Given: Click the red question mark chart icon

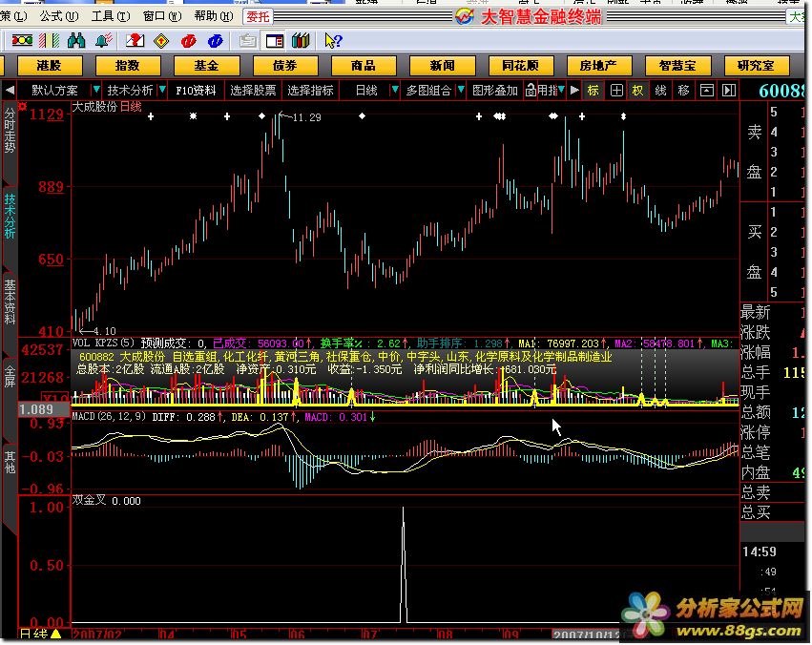Looking at the screenshot, I should pos(135,40).
